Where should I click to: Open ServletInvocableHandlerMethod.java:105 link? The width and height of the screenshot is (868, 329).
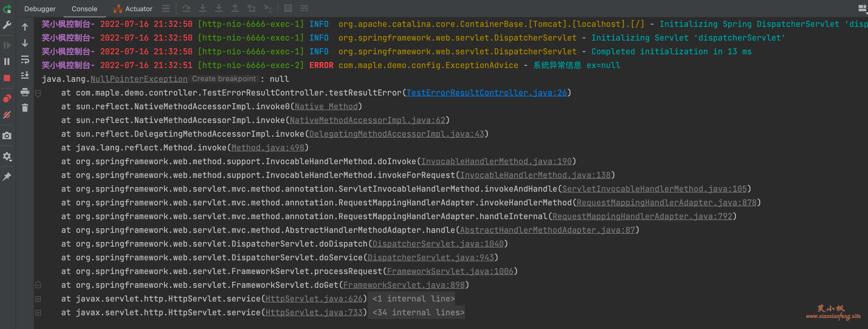click(x=655, y=189)
